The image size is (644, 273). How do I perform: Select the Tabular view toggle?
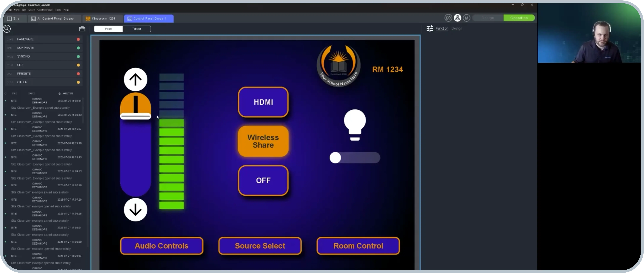click(137, 29)
